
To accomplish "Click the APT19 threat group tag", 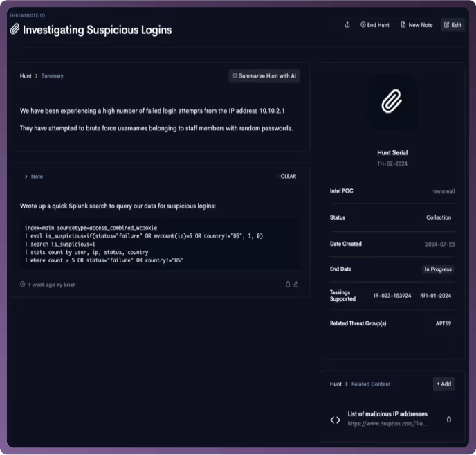I will coord(443,323).
